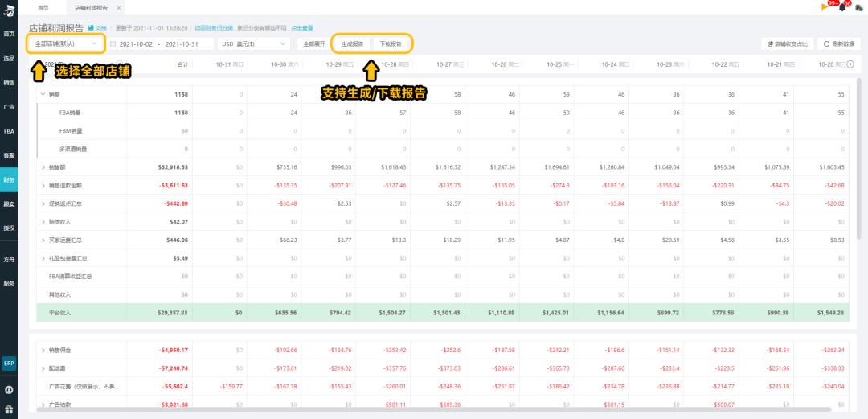Open the 全部店铺(默认) store dropdown
This screenshot has height=419, width=868.
[67, 43]
